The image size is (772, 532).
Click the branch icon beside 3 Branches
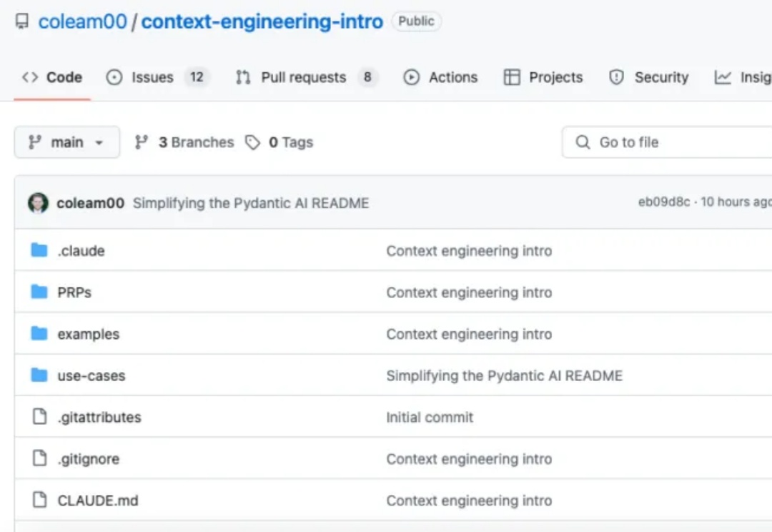click(x=142, y=142)
